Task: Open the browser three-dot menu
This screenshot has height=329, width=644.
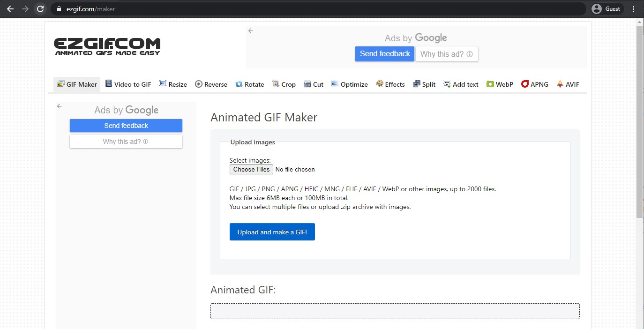Action: (634, 9)
